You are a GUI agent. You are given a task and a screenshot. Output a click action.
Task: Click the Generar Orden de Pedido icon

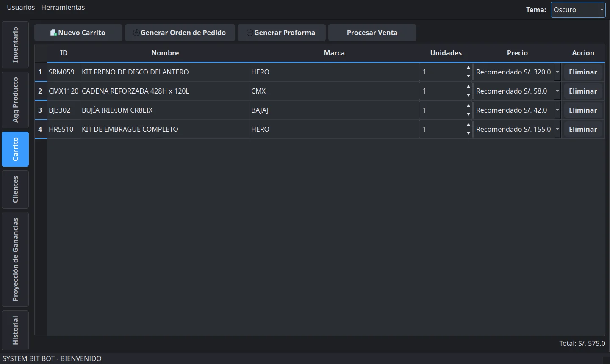point(136,33)
